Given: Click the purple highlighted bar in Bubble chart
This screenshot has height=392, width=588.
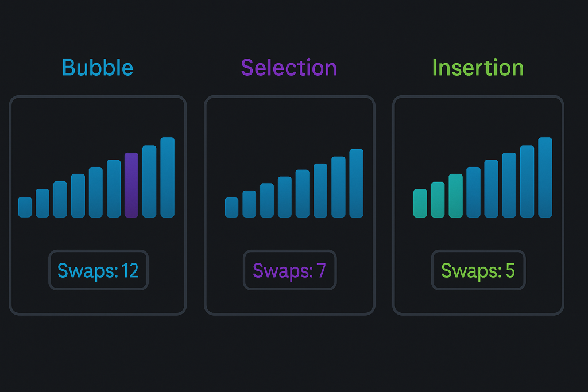Looking at the screenshot, I should (x=131, y=185).
